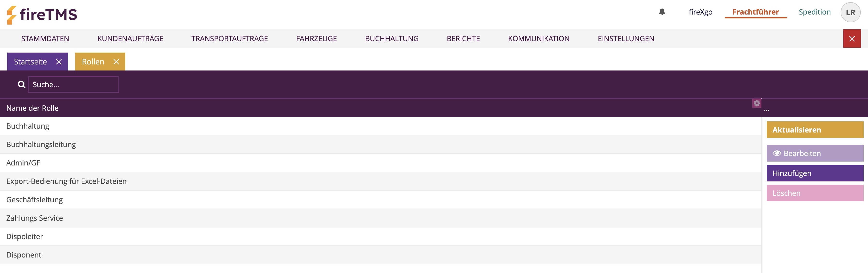The width and height of the screenshot is (868, 273).
Task: Select the Zahlungs Service role row
Action: [x=381, y=218]
